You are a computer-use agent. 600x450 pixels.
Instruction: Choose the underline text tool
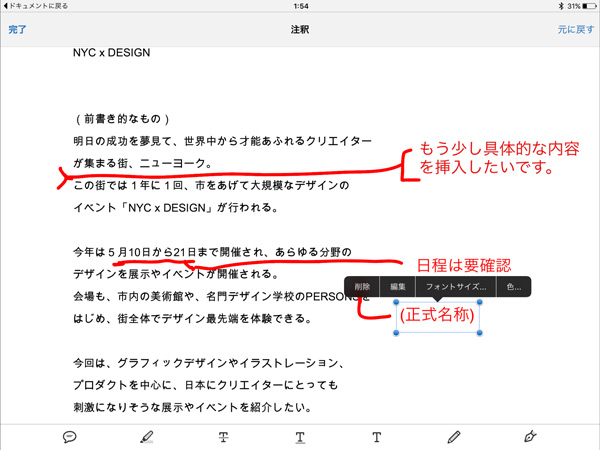(300, 437)
